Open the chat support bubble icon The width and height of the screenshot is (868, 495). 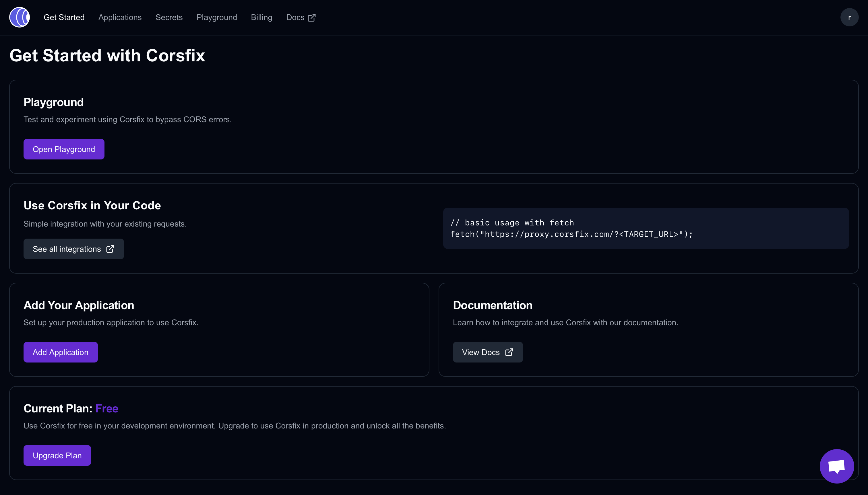[x=837, y=466]
